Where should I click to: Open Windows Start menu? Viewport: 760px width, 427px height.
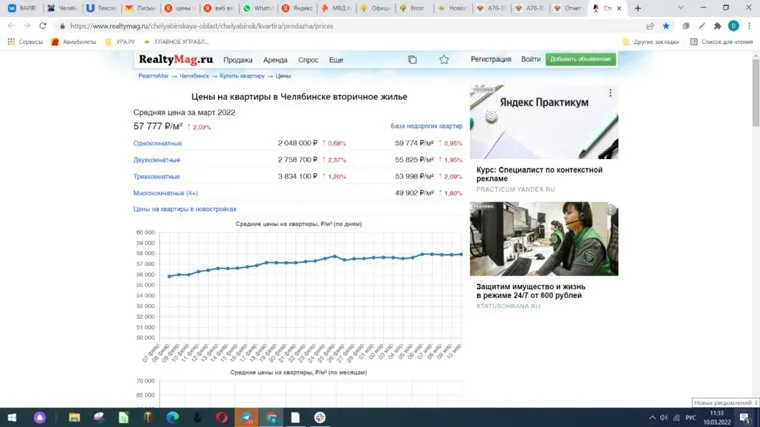click(x=9, y=417)
